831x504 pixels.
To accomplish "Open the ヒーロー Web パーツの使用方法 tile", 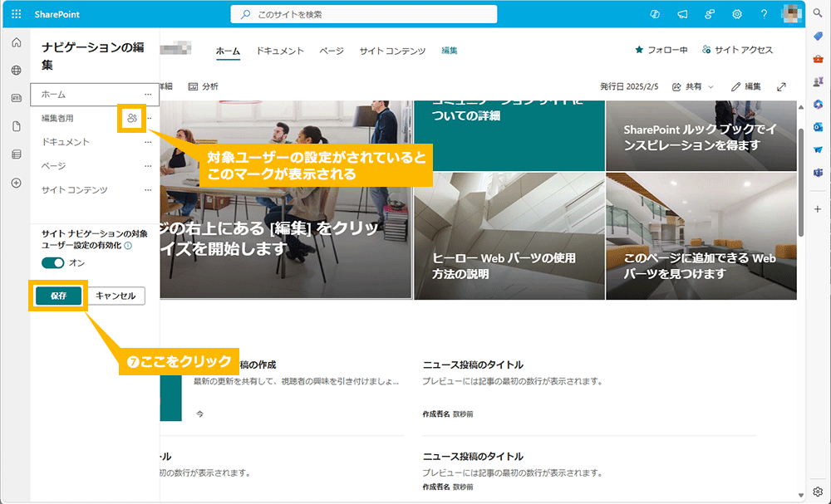I will [x=509, y=236].
